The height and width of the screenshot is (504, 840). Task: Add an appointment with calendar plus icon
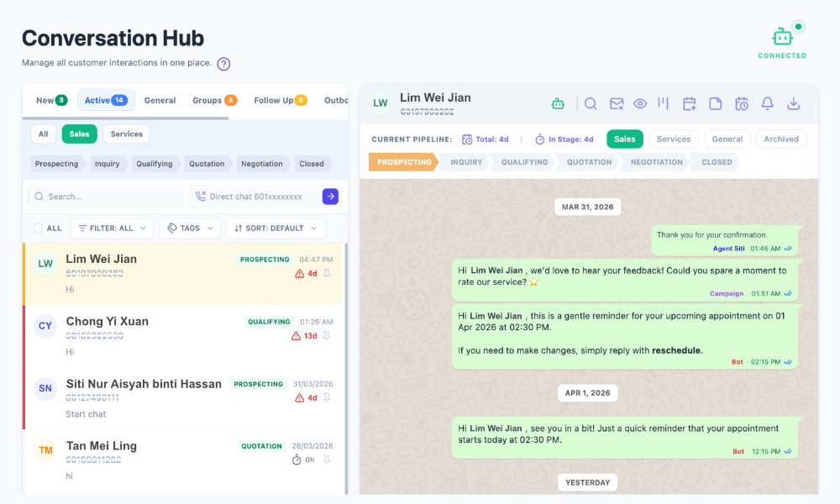pyautogui.click(x=690, y=104)
